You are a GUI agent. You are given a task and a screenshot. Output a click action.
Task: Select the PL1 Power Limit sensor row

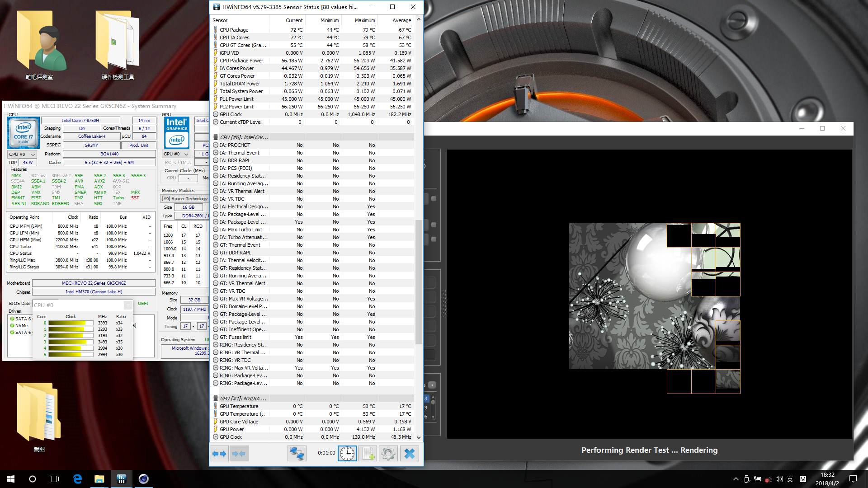click(312, 99)
